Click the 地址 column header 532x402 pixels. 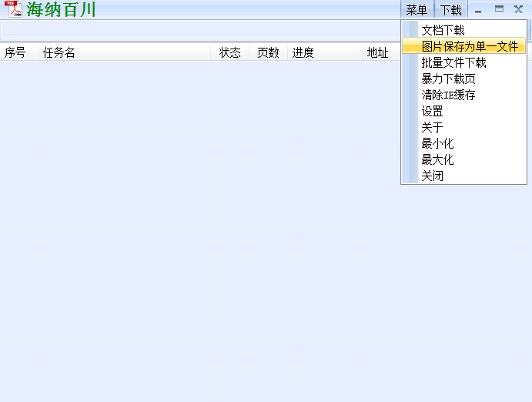click(x=377, y=52)
